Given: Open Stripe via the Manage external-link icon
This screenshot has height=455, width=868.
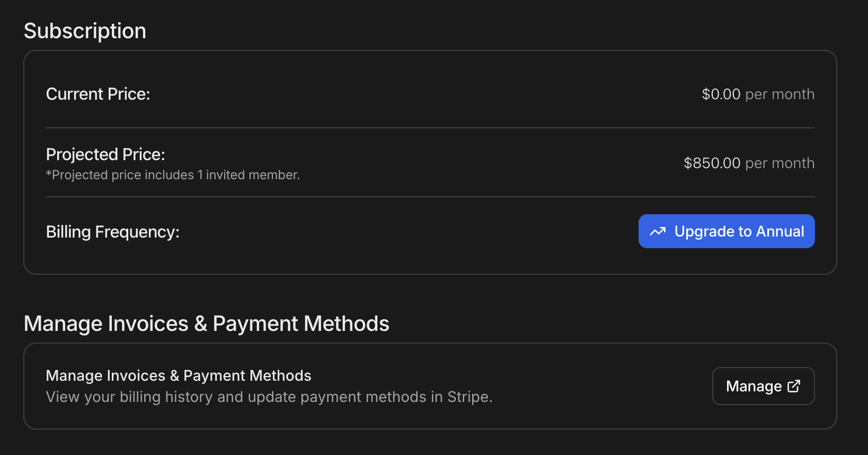Looking at the screenshot, I should point(793,386).
